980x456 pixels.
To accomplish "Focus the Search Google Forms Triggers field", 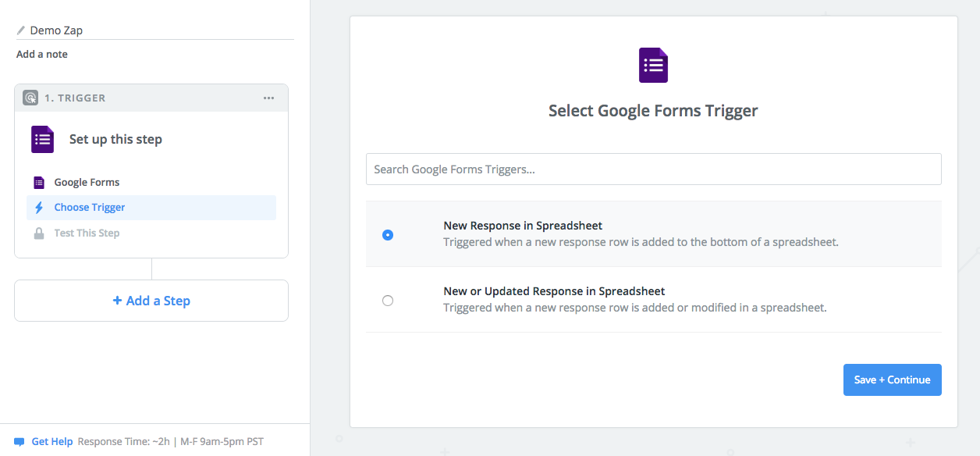I will (653, 169).
